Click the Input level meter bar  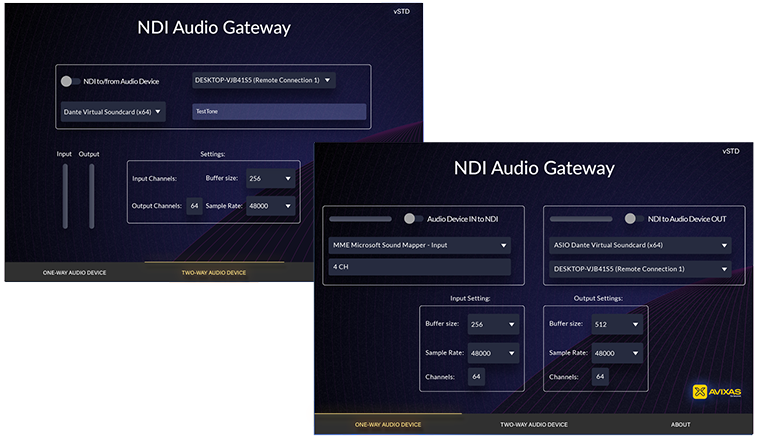coord(65,196)
